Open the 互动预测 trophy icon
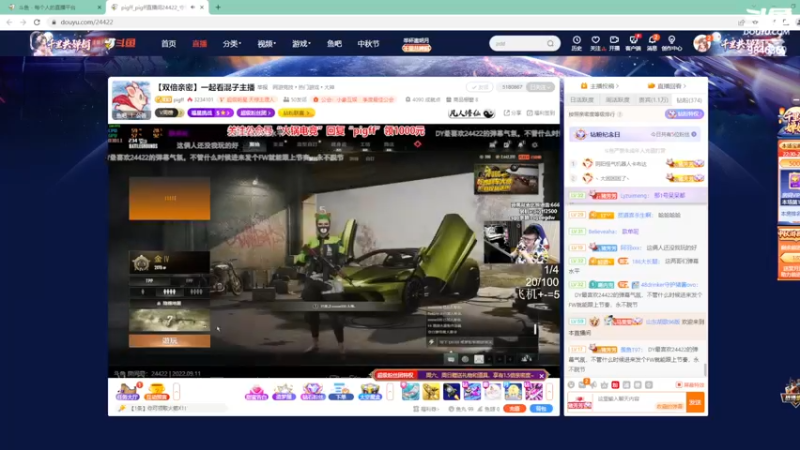This screenshot has width=800, height=450. [x=156, y=392]
